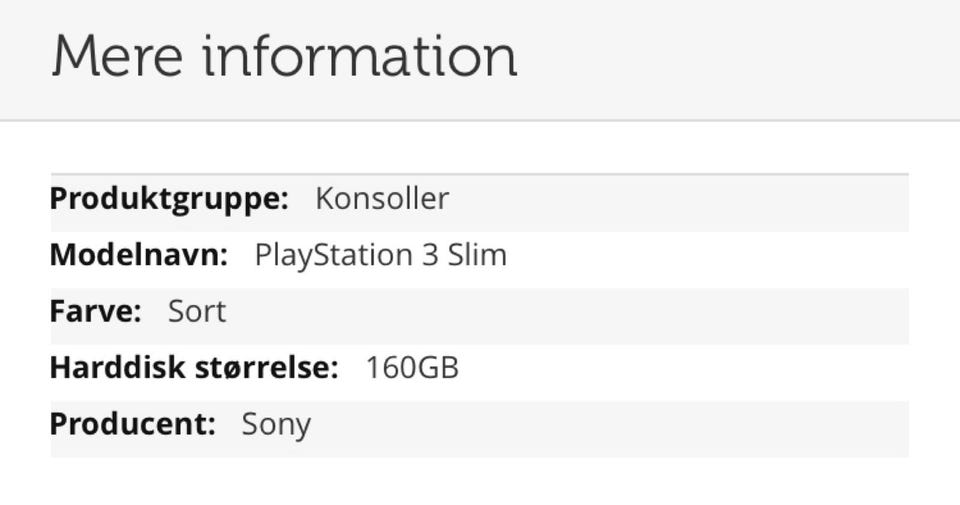
Task: Click the "Sort" colour value
Action: pos(197,311)
